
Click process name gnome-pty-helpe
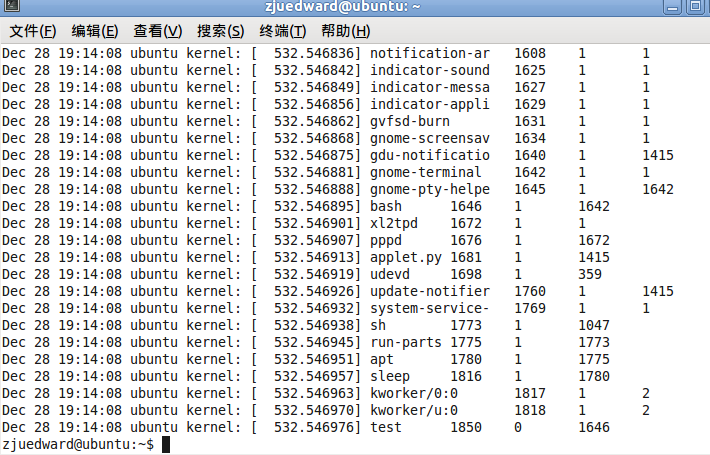430,189
